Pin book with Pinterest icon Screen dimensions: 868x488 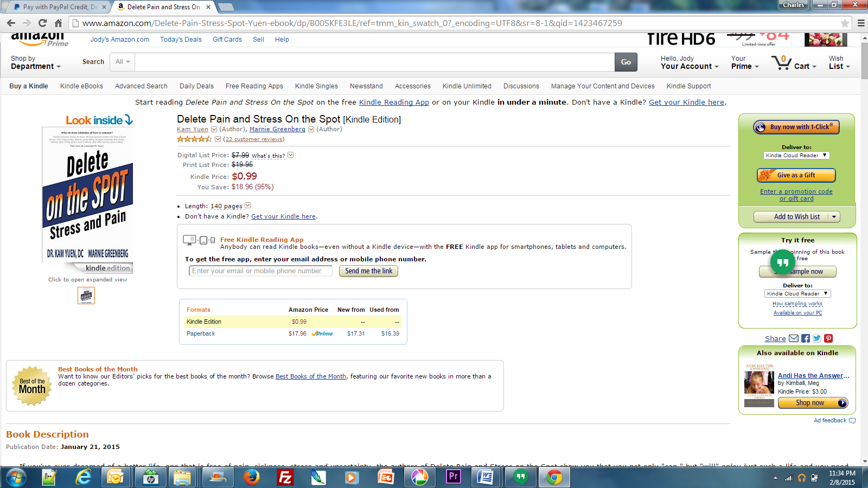(x=828, y=338)
